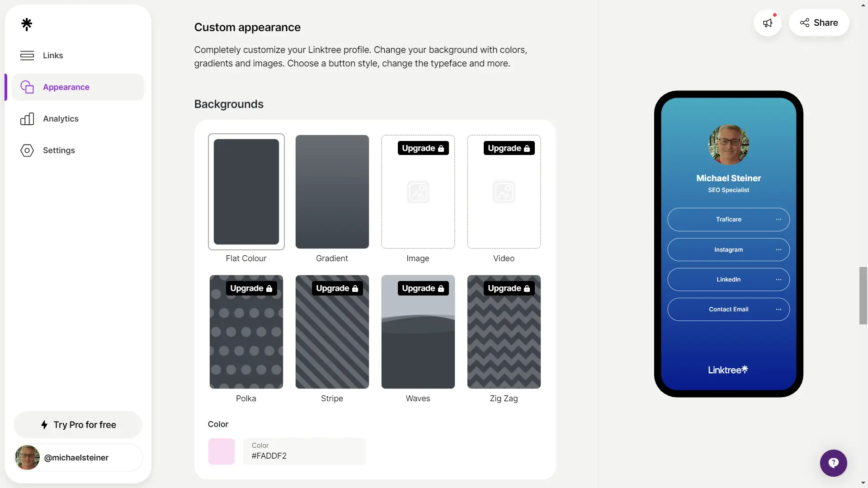Screen dimensions: 868x488
Task: Click the Share network icon
Action: click(x=805, y=22)
